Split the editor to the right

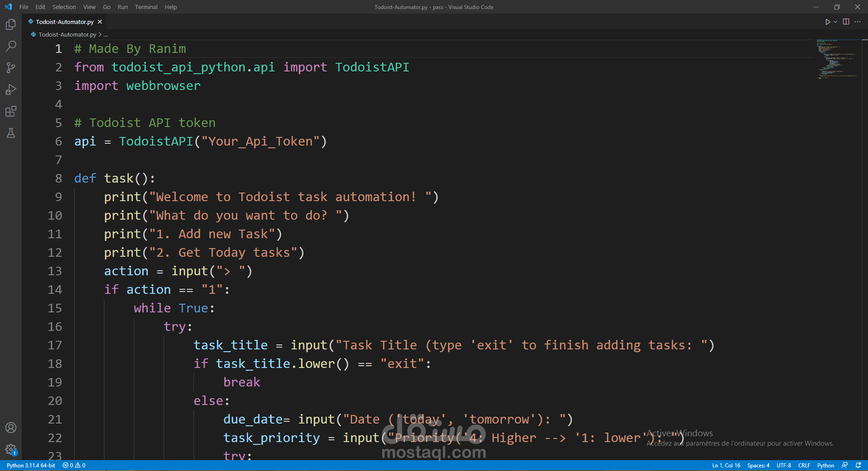coord(846,22)
